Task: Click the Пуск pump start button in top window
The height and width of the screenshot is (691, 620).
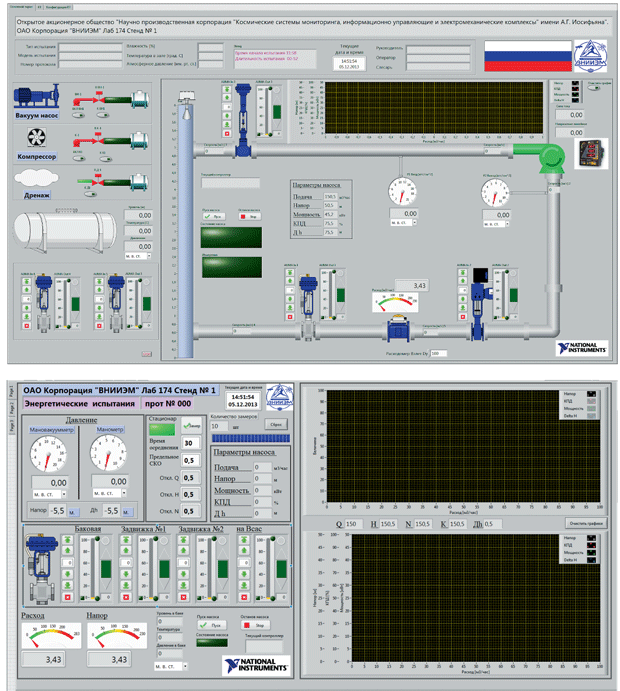Action: (x=214, y=216)
